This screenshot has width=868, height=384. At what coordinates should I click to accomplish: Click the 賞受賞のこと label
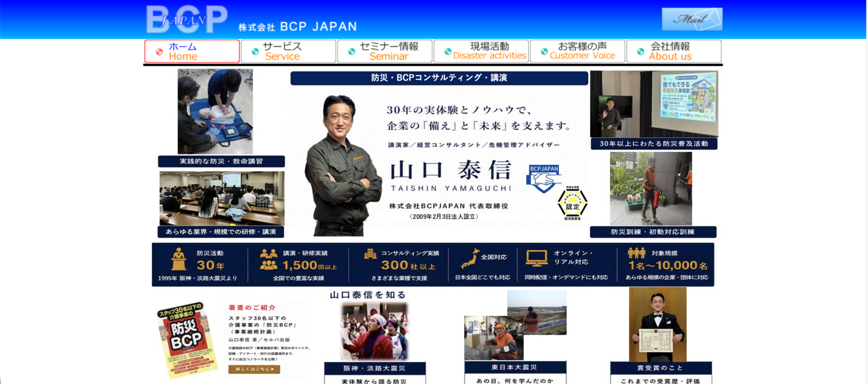point(661,368)
